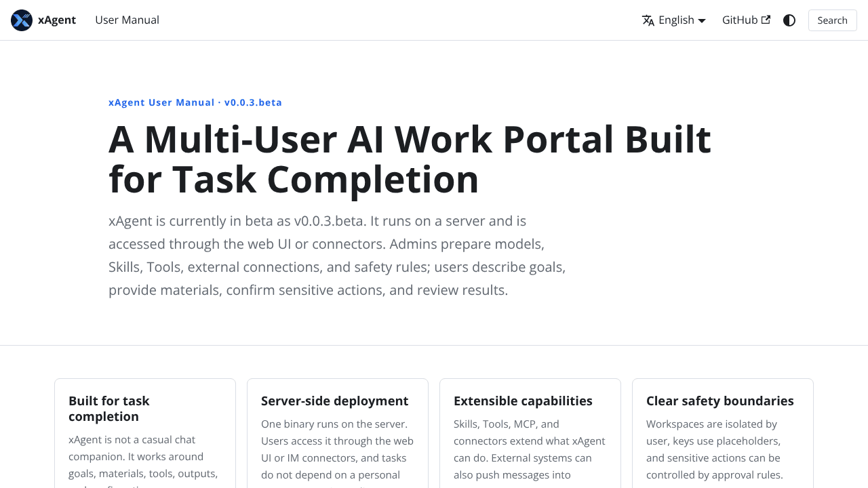Click the version label xAgent User Manual · v0.0.3.beta
Screen dimensions: 868x488
195,102
